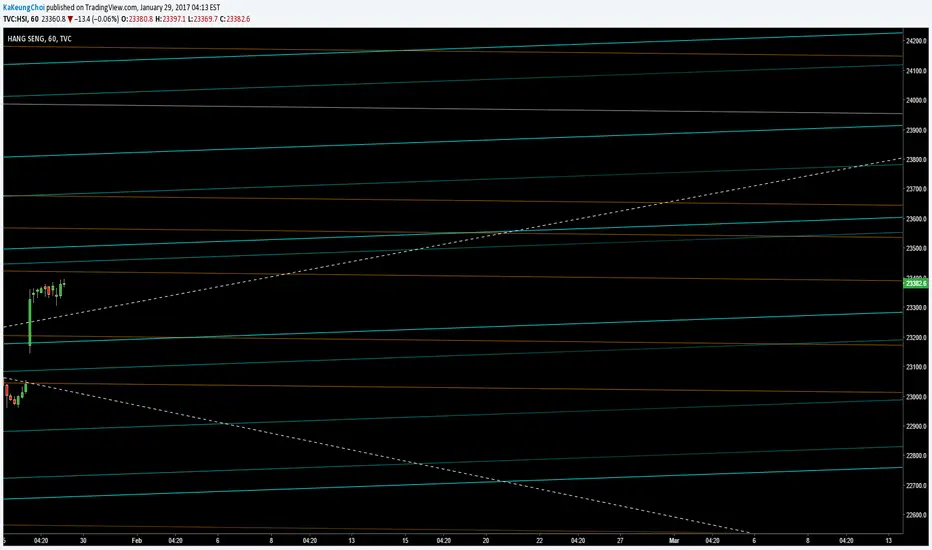
Task: Click the open value O:23380.8
Action: [x=137, y=19]
